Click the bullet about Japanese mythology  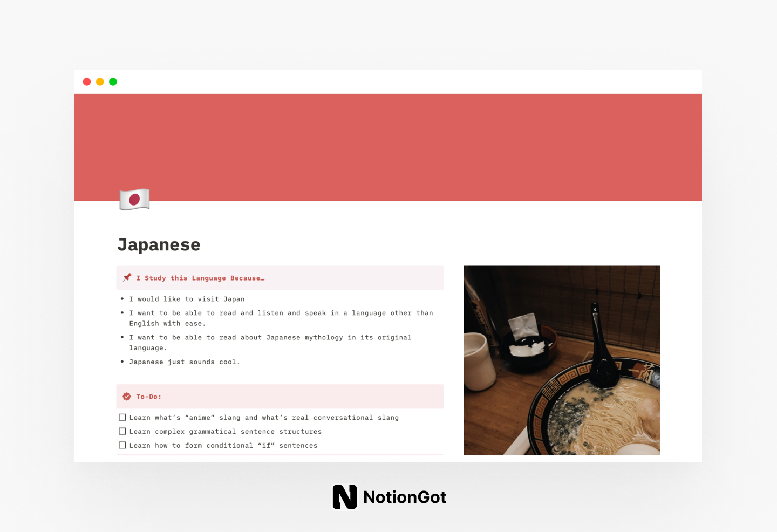270,338
